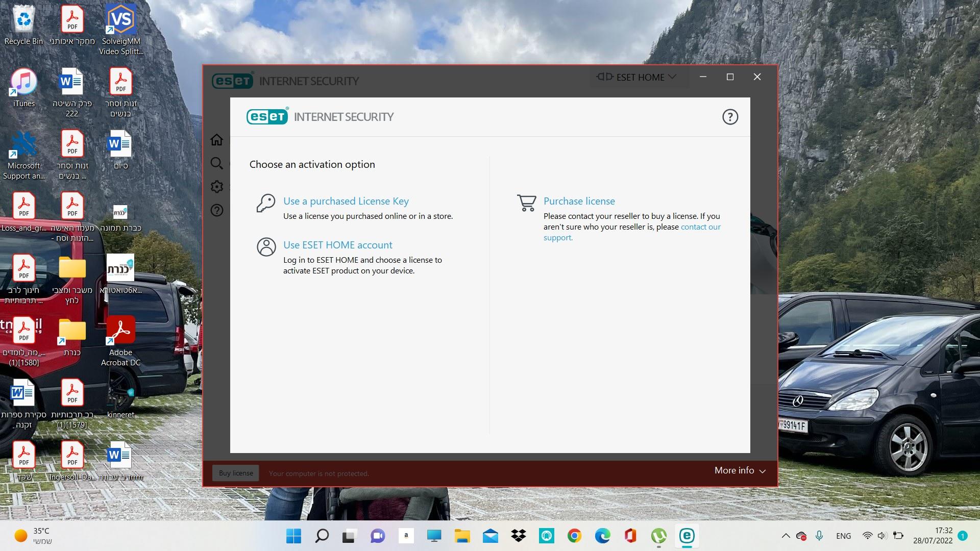
Task: Open Mail app from taskbar
Action: [x=490, y=536]
